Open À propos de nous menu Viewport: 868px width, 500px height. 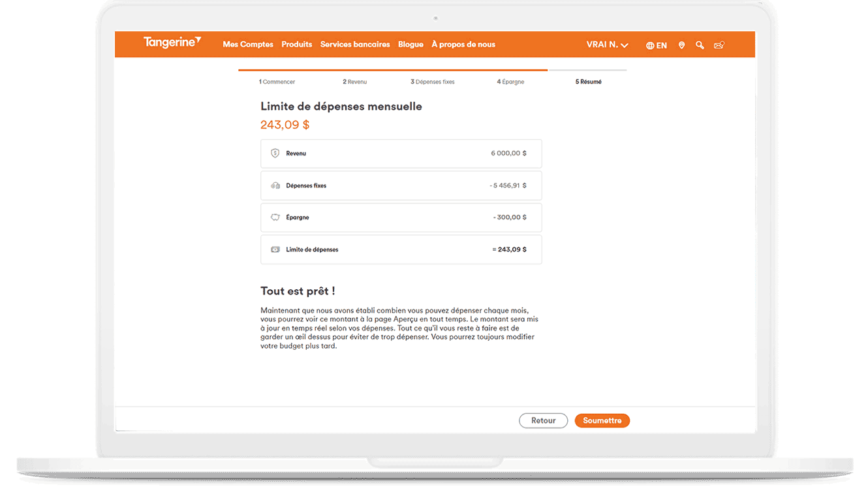pos(463,44)
